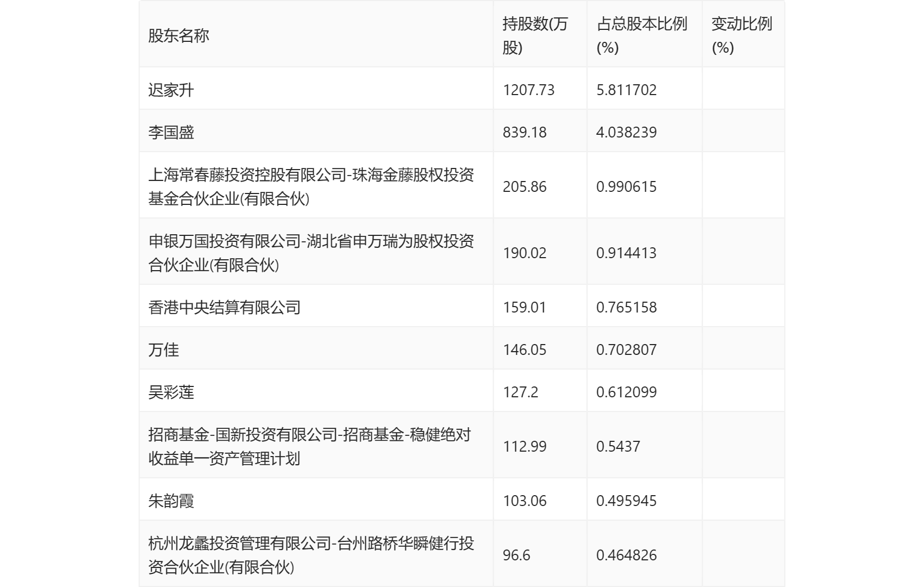Select shareholder name 吴彩莲
Screen dimensions: 924x587
coord(171,392)
